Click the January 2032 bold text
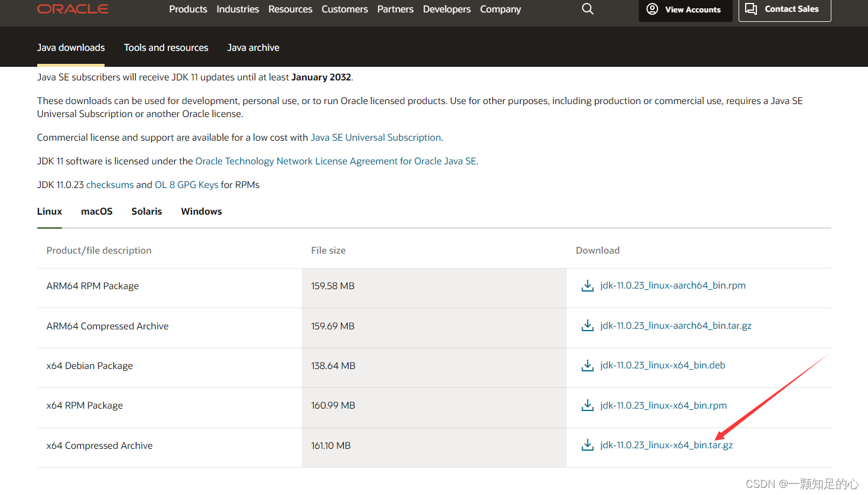This screenshot has height=495, width=868. (x=321, y=77)
